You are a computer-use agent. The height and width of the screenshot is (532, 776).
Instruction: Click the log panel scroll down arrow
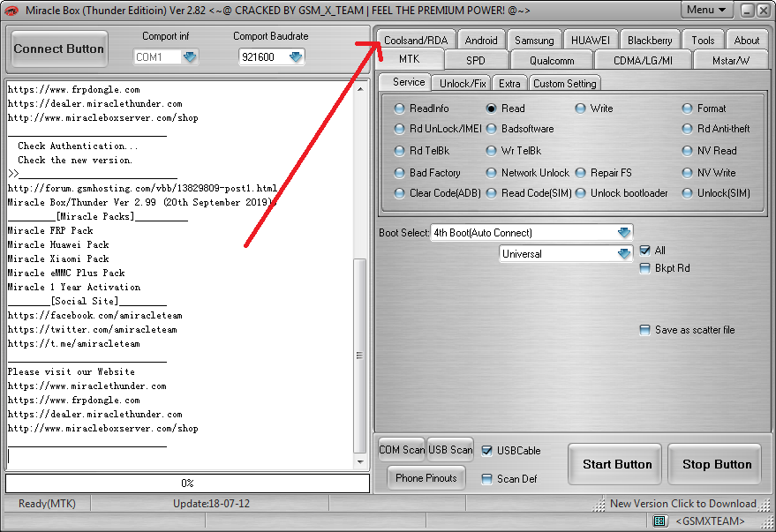click(x=360, y=461)
